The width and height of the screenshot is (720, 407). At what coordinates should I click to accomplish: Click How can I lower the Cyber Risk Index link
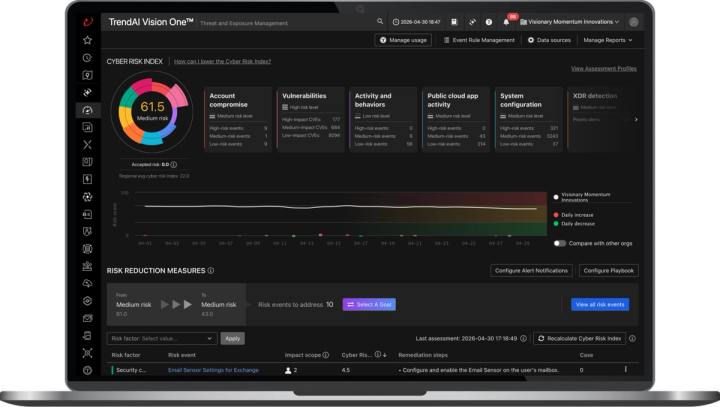[x=222, y=62]
